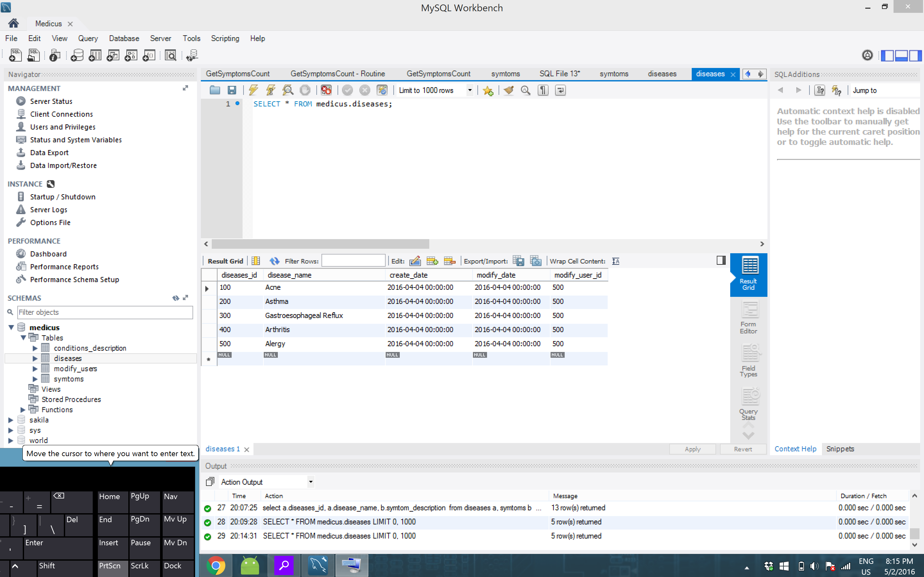The height and width of the screenshot is (577, 924).
Task: Open the Database menu
Action: coord(124,38)
